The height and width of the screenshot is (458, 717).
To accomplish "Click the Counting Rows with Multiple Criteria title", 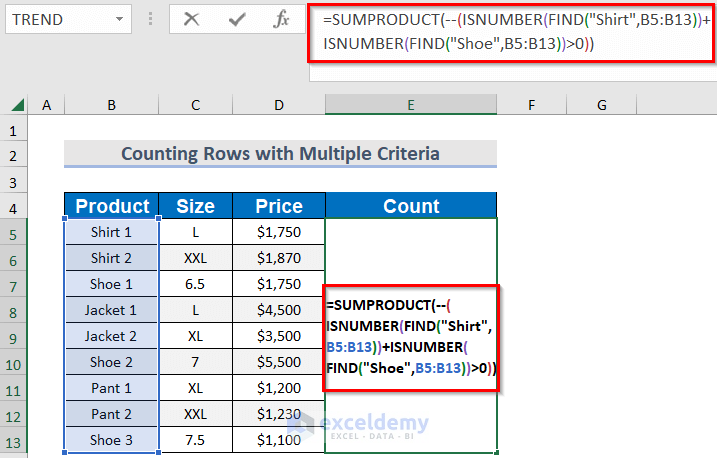I will pyautogui.click(x=279, y=154).
